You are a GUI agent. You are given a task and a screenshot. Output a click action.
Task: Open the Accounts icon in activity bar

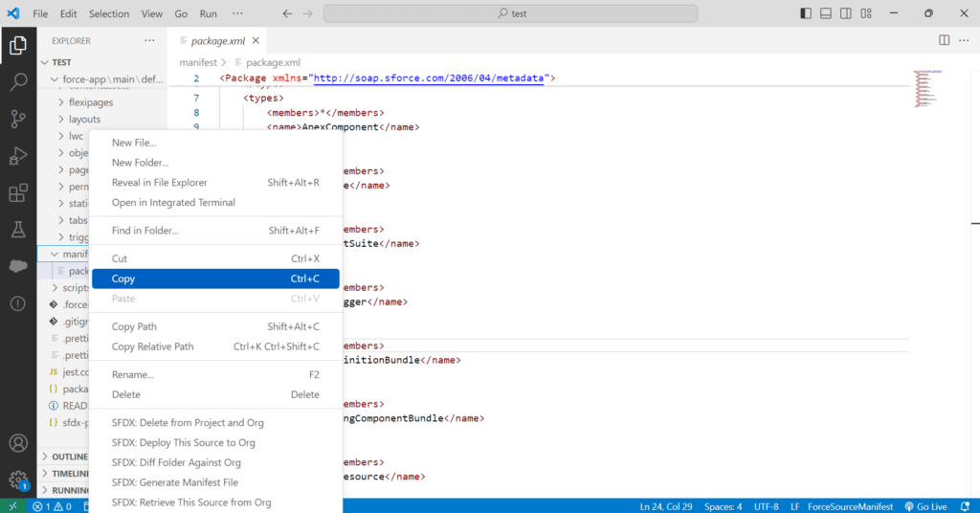(x=17, y=444)
